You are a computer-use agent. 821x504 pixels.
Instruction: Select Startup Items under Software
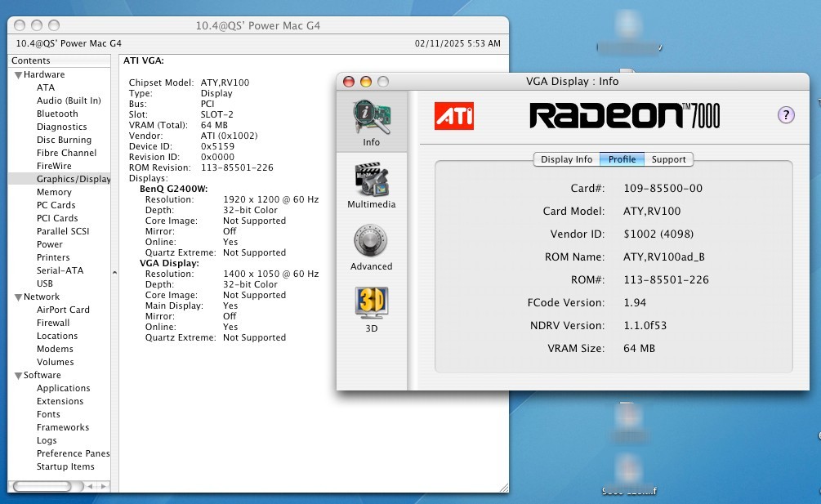(x=65, y=467)
